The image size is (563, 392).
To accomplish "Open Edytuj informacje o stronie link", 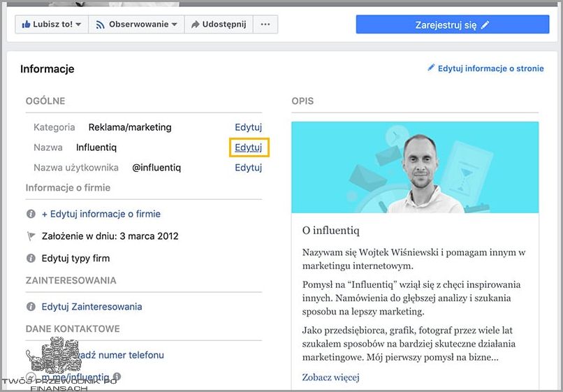I will point(490,68).
